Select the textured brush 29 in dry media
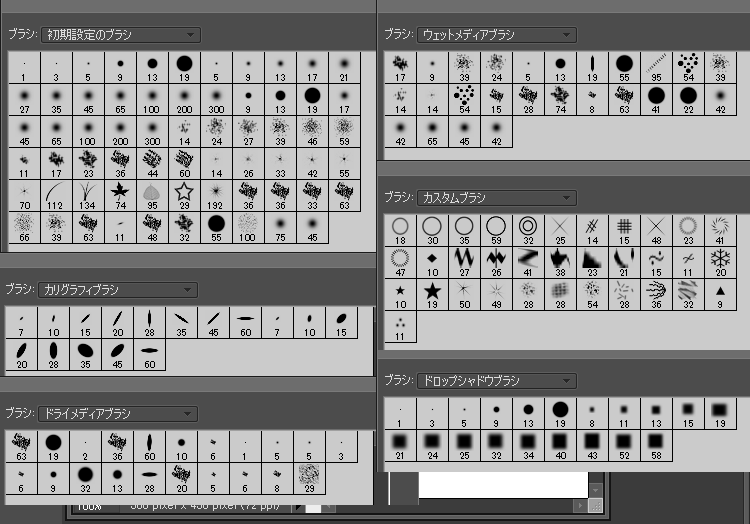 309,479
